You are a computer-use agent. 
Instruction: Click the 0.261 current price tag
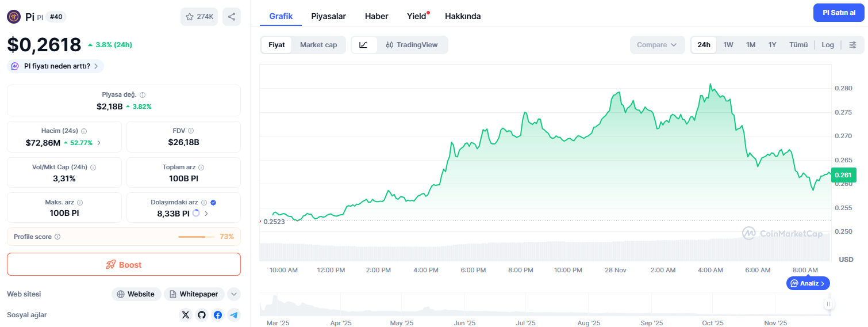pos(844,174)
